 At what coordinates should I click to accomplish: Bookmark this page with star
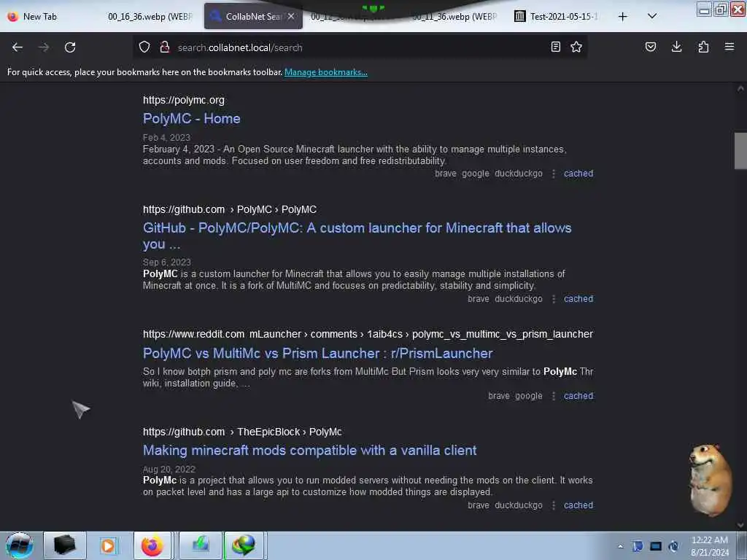click(576, 47)
